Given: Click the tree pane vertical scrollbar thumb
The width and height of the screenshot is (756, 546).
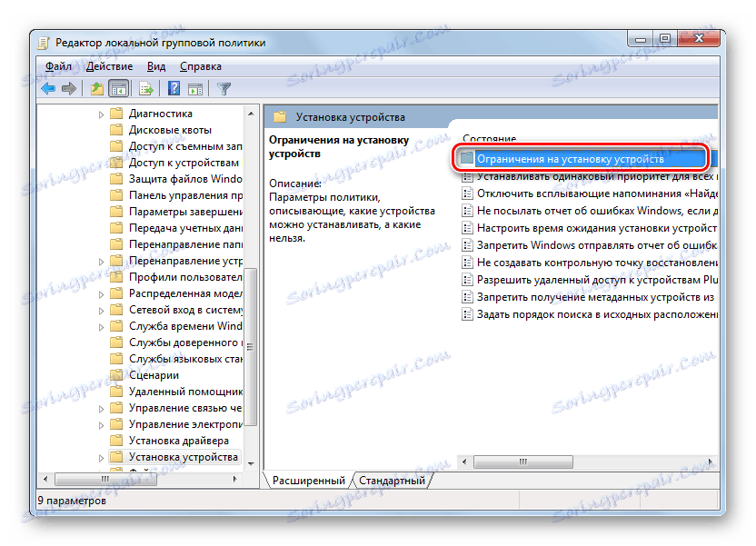Looking at the screenshot, I should [250, 347].
